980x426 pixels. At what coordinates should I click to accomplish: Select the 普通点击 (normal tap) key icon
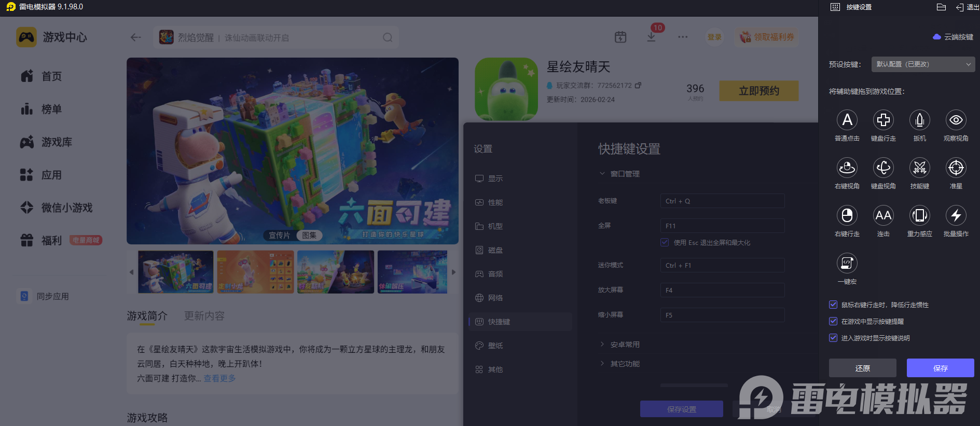tap(847, 120)
